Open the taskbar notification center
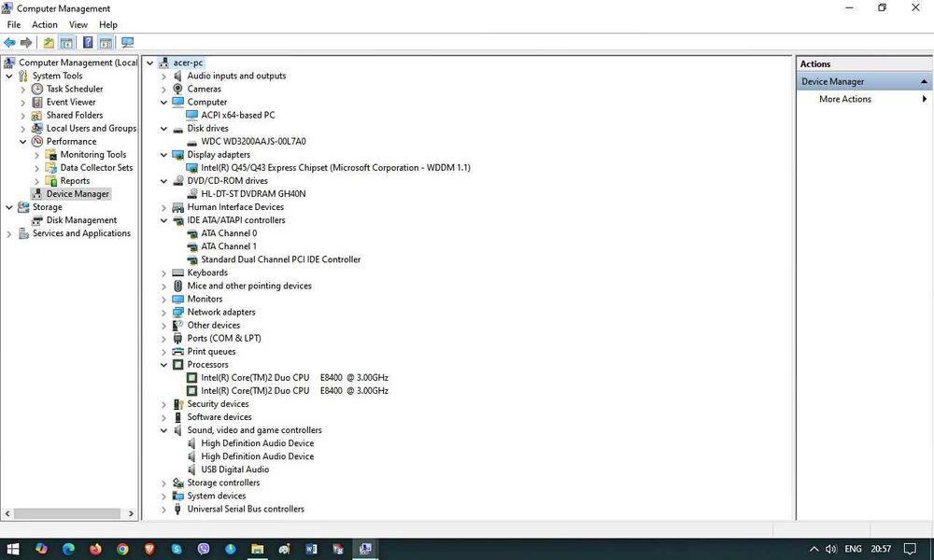 (910, 549)
